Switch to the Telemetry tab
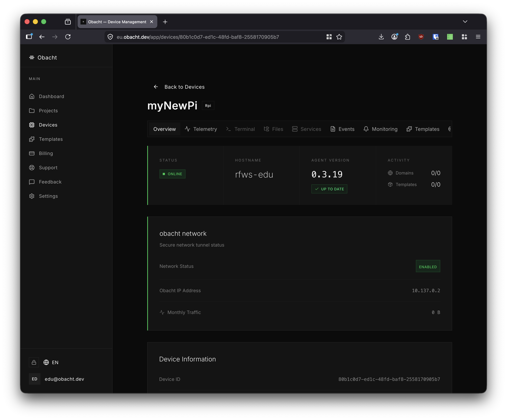The image size is (507, 420). click(x=201, y=129)
